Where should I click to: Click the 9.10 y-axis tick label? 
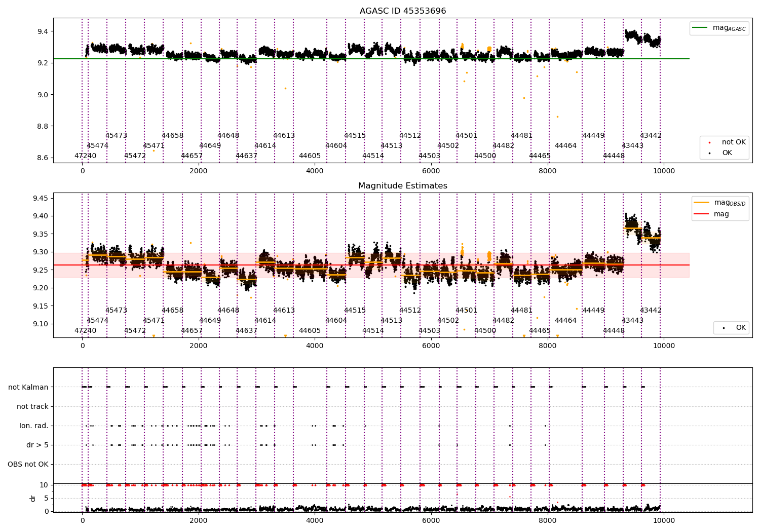(41, 324)
